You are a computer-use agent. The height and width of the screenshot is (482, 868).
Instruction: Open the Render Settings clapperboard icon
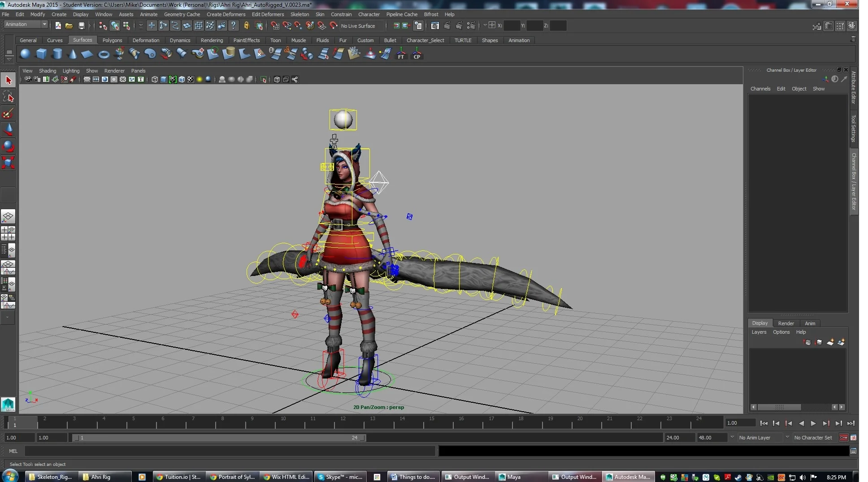coord(471,26)
